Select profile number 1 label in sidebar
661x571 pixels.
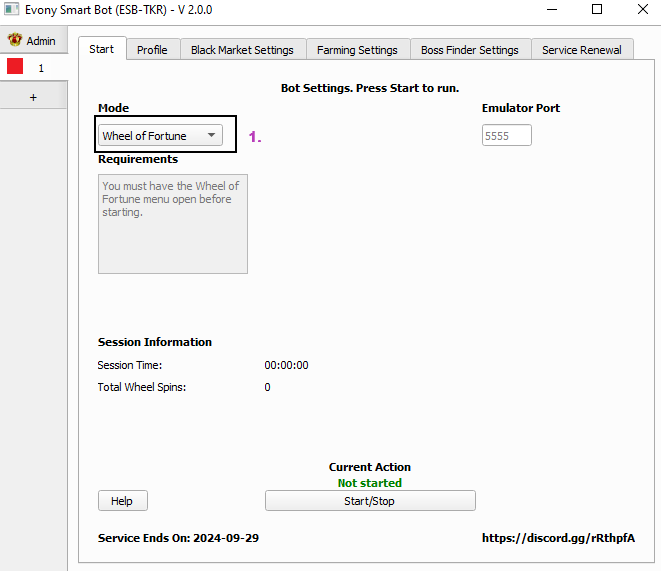point(41,68)
